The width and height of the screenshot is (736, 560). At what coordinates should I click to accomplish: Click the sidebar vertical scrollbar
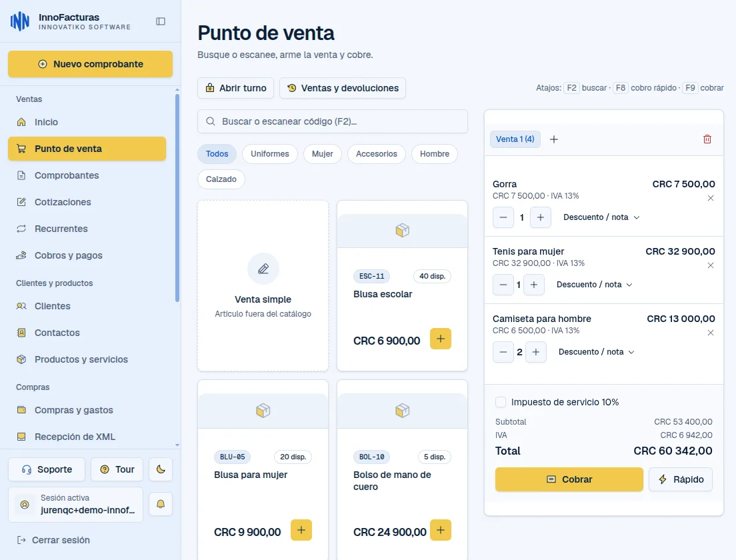(177, 197)
